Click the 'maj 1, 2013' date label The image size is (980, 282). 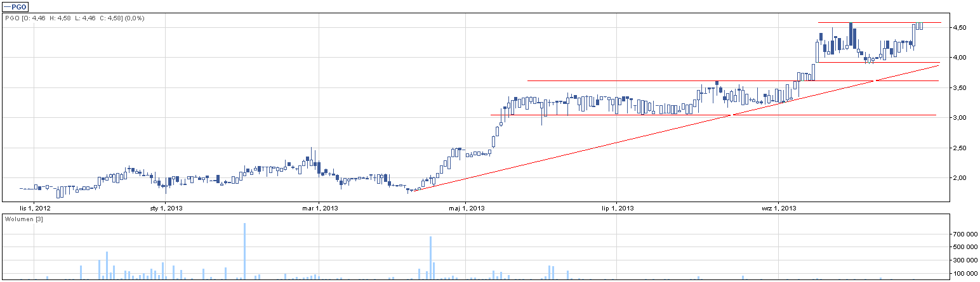coord(467,208)
